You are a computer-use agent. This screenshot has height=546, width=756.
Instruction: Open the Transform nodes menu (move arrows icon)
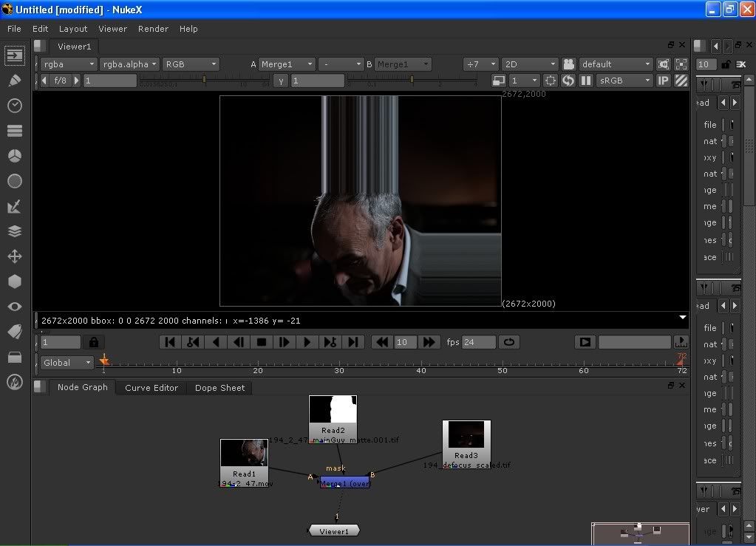pyautogui.click(x=14, y=256)
